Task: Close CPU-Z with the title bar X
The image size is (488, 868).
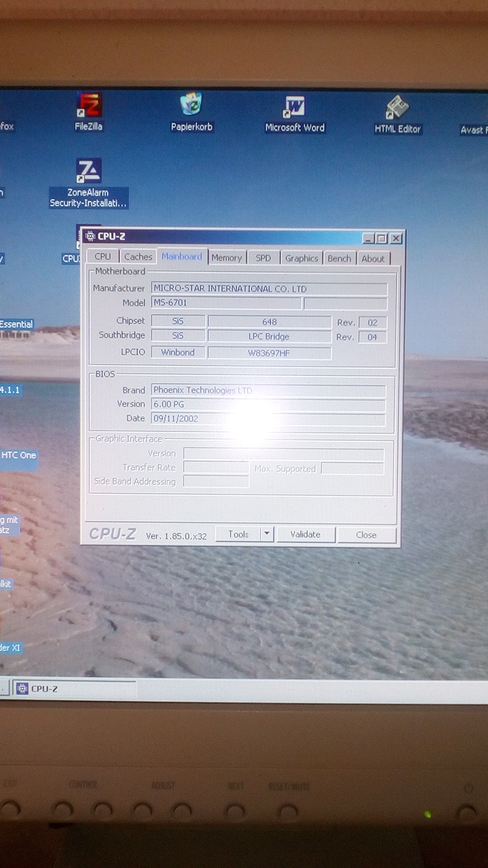Action: click(x=396, y=239)
